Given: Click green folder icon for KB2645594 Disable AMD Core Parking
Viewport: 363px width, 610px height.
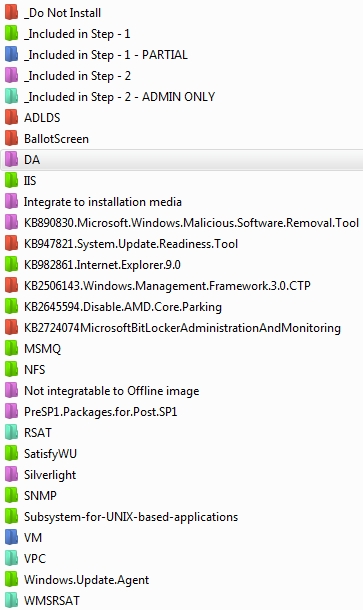Looking at the screenshot, I should pos(11,307).
